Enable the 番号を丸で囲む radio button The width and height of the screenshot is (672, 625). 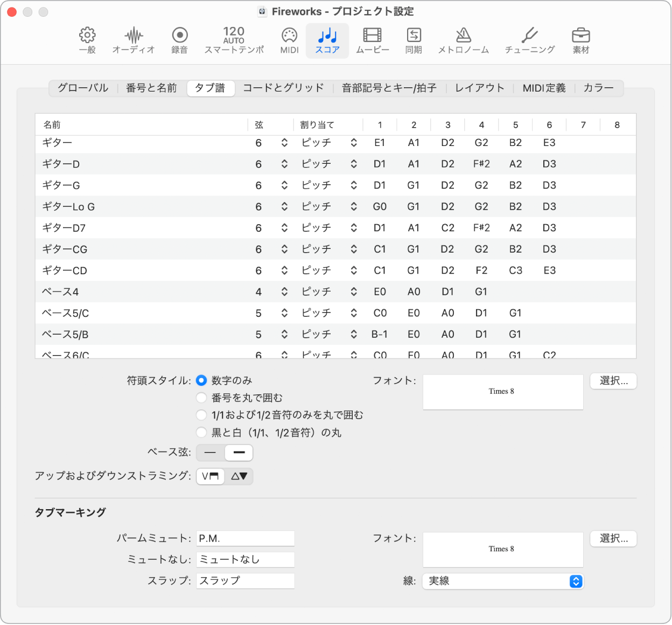(x=201, y=398)
